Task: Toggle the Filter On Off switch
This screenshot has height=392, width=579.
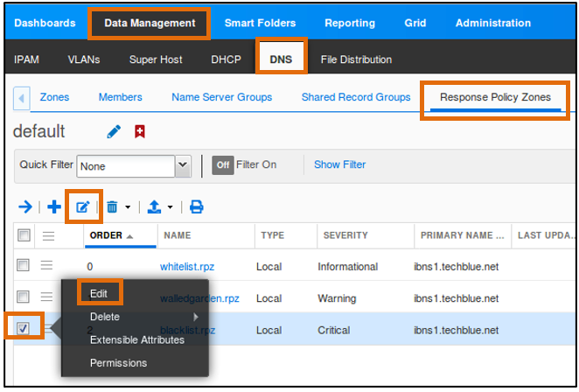Action: point(223,164)
